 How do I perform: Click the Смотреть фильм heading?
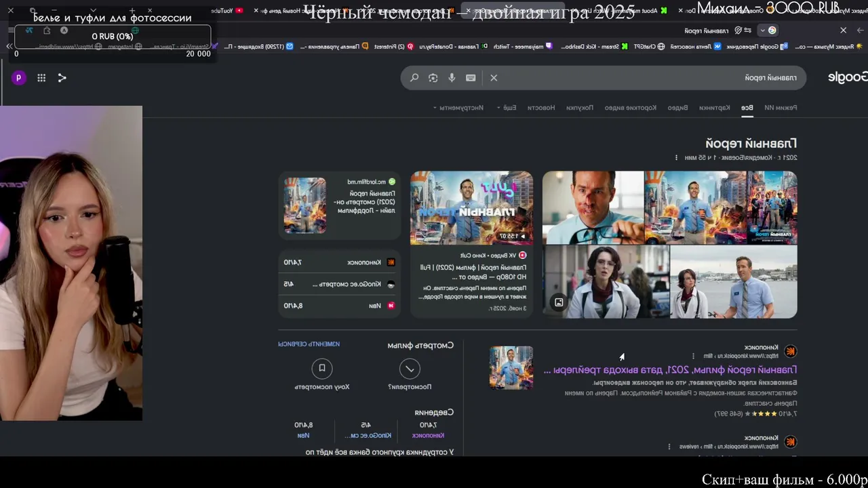[420, 346]
